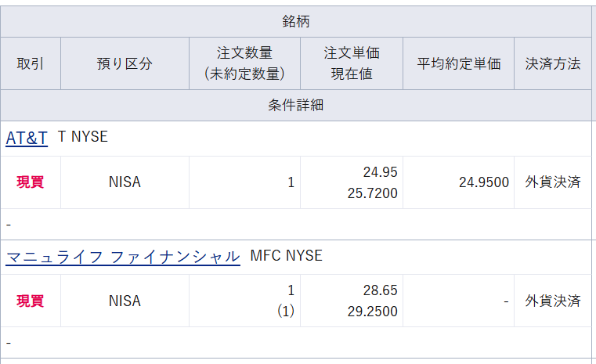Click the NISA cell in MFC row
The image size is (596, 364).
(125, 301)
